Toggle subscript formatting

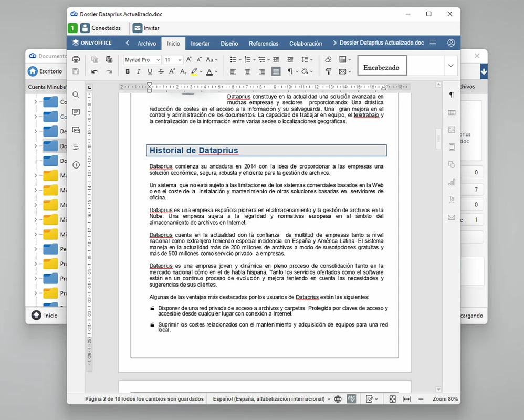[x=183, y=71]
